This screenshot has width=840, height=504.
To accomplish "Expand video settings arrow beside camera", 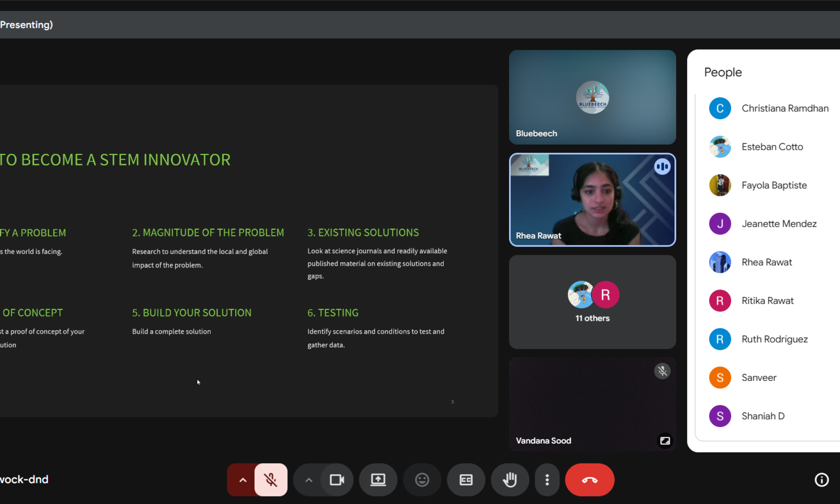I will click(x=308, y=480).
